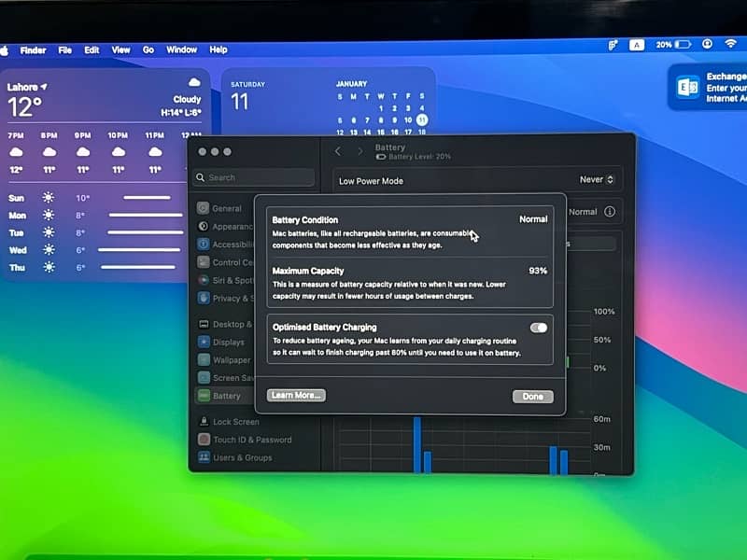747x560 pixels.
Task: Click the Battery icon in sidebar
Action: [x=204, y=396]
